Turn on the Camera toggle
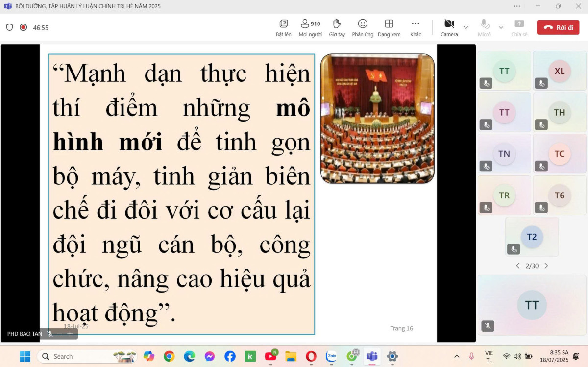The height and width of the screenshot is (367, 588). click(x=449, y=24)
